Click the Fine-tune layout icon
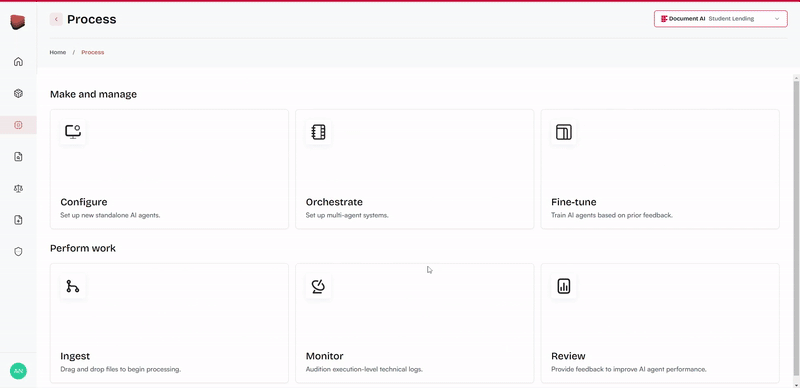 tap(564, 132)
